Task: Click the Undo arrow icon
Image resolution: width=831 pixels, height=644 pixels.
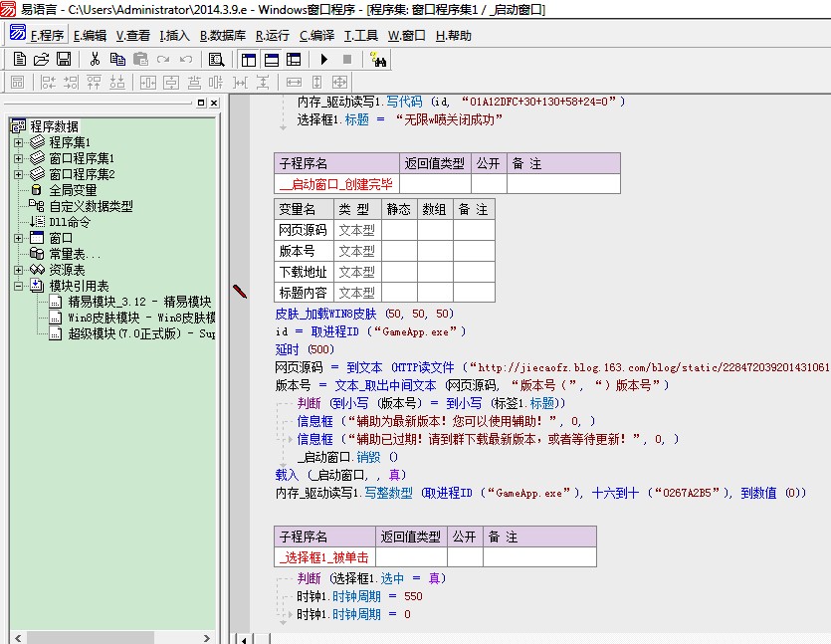Action: tap(186, 60)
